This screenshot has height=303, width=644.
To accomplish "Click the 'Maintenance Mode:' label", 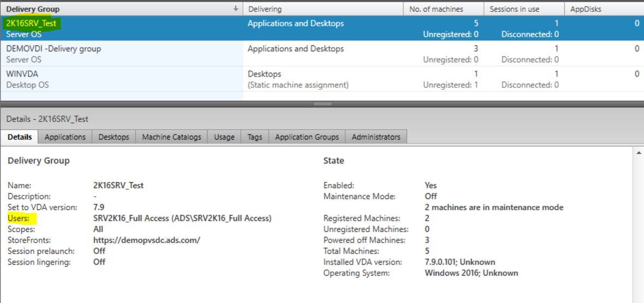I will [x=359, y=196].
